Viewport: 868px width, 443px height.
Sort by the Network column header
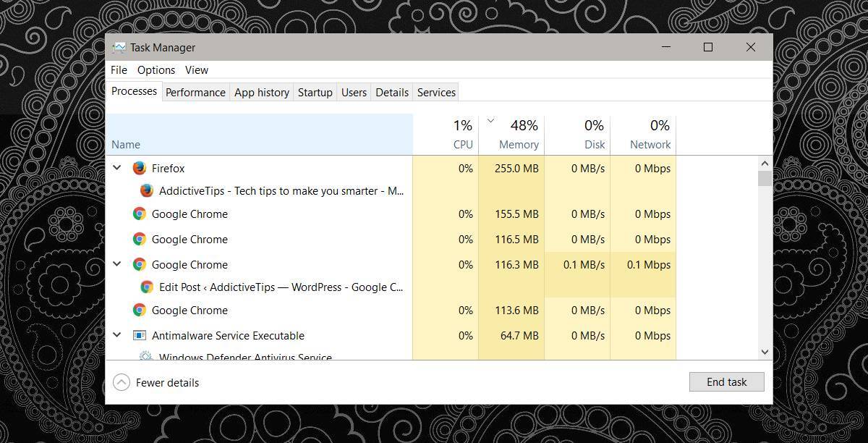pos(643,135)
